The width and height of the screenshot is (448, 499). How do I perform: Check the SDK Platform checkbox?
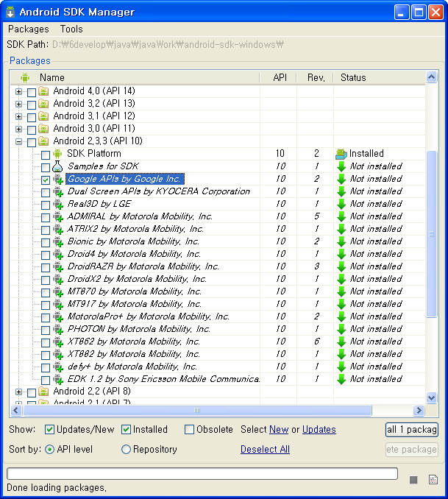click(46, 155)
